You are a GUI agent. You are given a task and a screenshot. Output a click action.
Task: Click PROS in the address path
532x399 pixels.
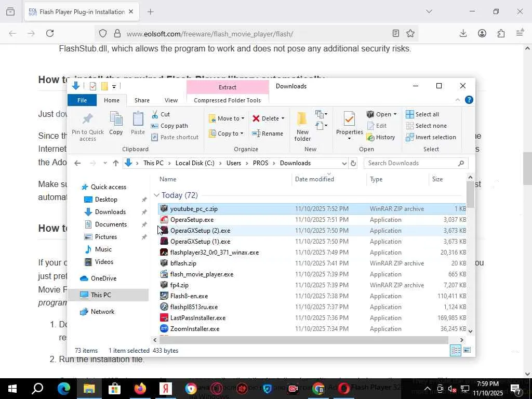pos(260,163)
